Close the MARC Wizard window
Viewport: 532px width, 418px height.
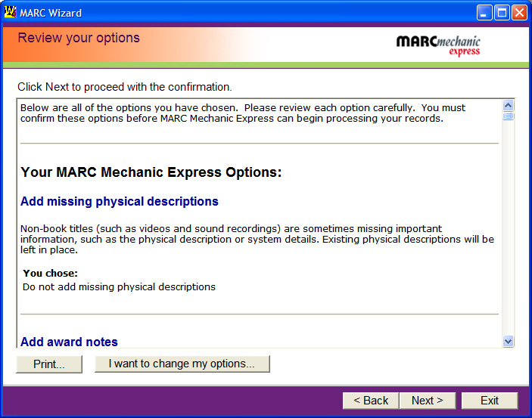click(519, 13)
